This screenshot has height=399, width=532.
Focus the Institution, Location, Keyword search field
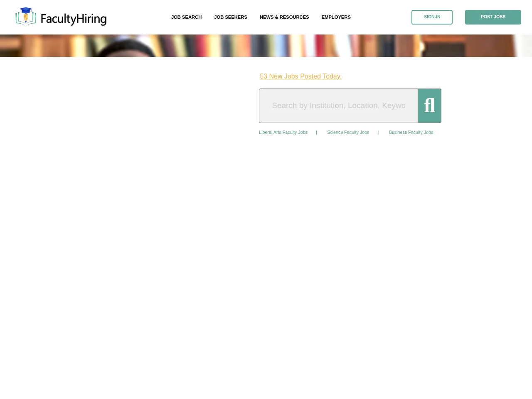[338, 106]
